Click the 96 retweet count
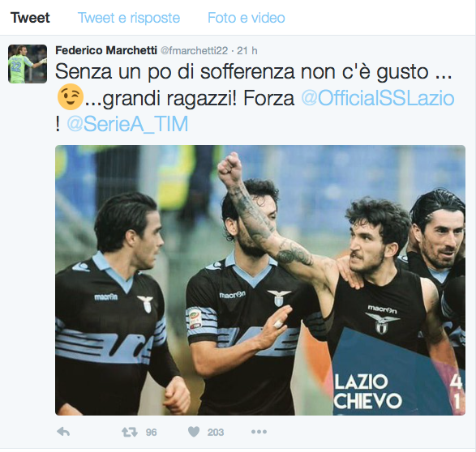Image resolution: width=476 pixels, height=452 pixels. coord(151,433)
